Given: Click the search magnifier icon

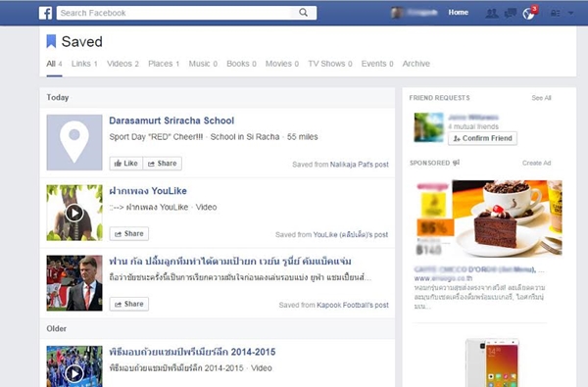Looking at the screenshot, I should [304, 13].
